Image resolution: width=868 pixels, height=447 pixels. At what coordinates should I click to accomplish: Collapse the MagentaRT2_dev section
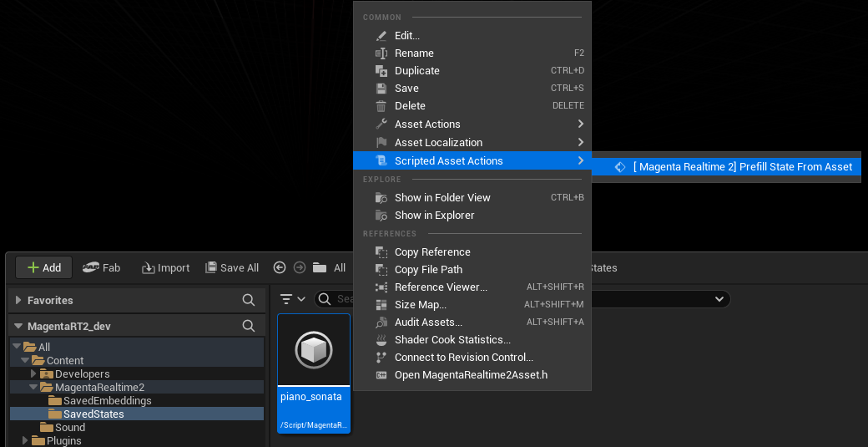(18, 326)
